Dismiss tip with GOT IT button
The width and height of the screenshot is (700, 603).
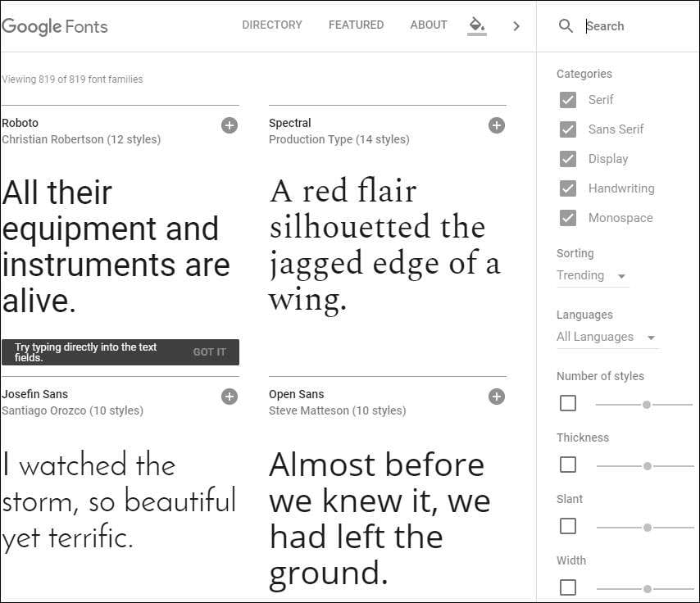pyautogui.click(x=209, y=352)
